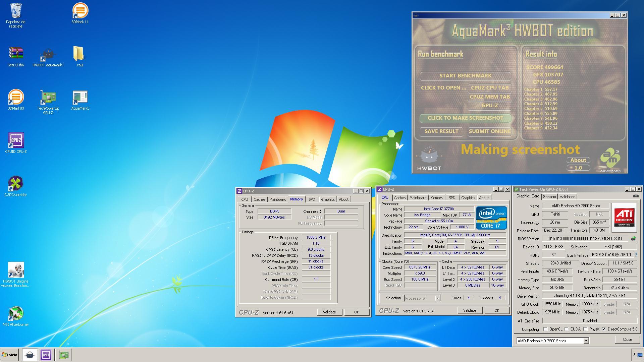Launch the 3DMark03 desktop shortcut
Viewport: 644px width, 362px height.
(x=16, y=100)
